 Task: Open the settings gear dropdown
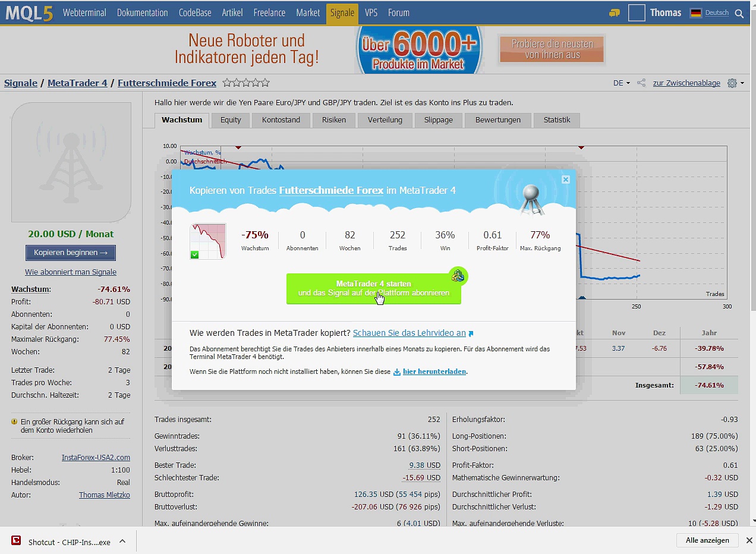735,83
